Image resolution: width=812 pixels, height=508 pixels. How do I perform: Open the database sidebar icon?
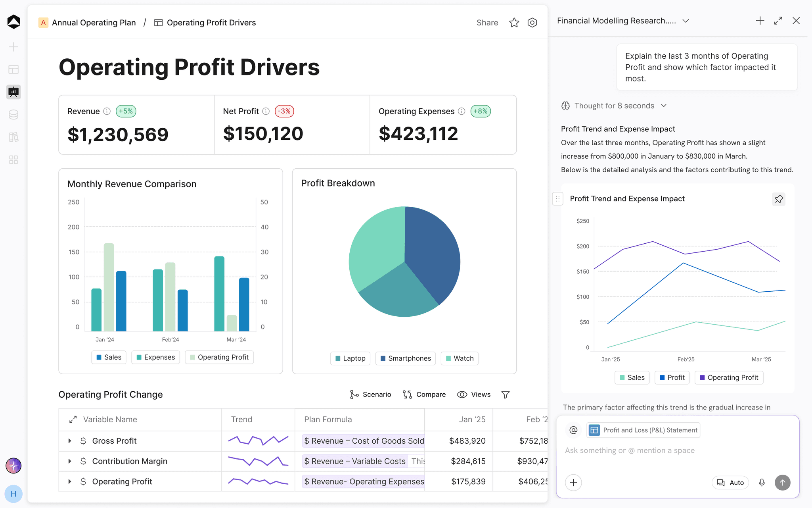point(13,115)
